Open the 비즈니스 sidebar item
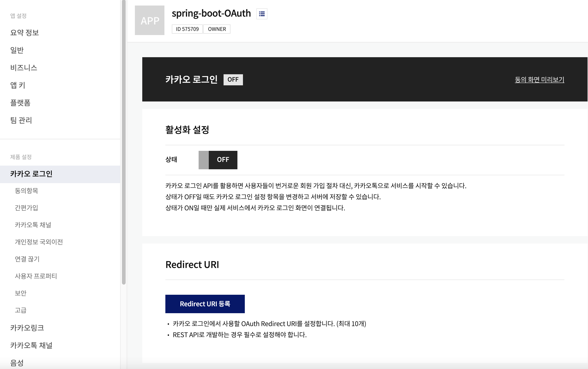Image resolution: width=588 pixels, height=369 pixels. click(x=24, y=68)
